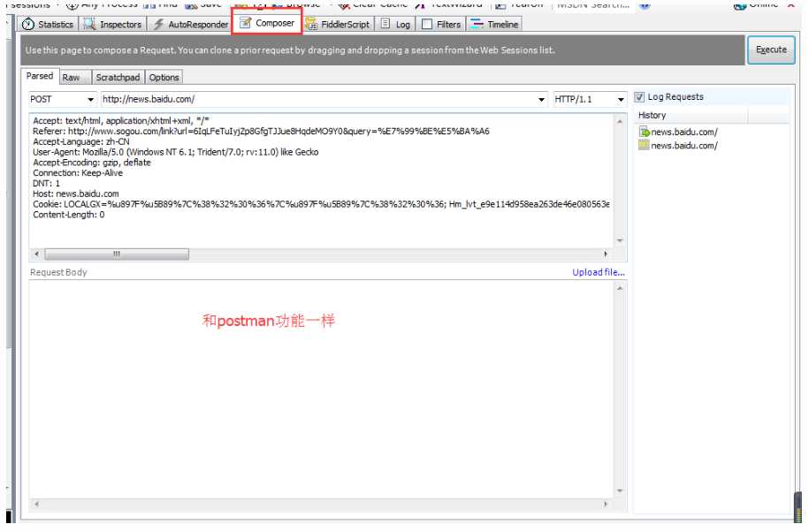
Task: Select second news.baidu.com/ history entry with yellow icon
Action: pos(678,145)
